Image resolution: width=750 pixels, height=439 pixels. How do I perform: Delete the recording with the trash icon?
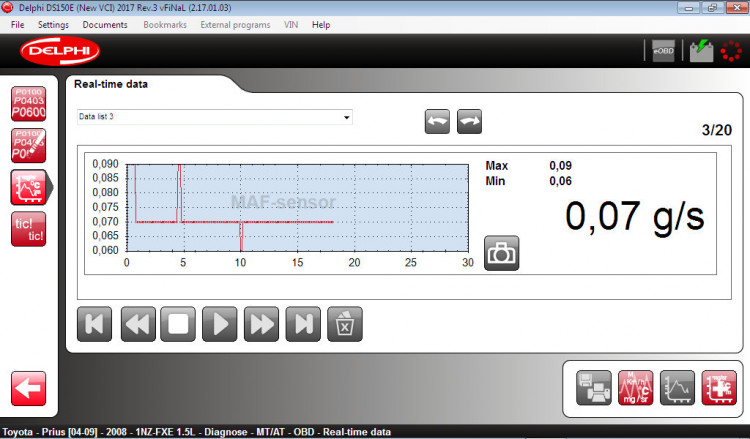(x=345, y=325)
